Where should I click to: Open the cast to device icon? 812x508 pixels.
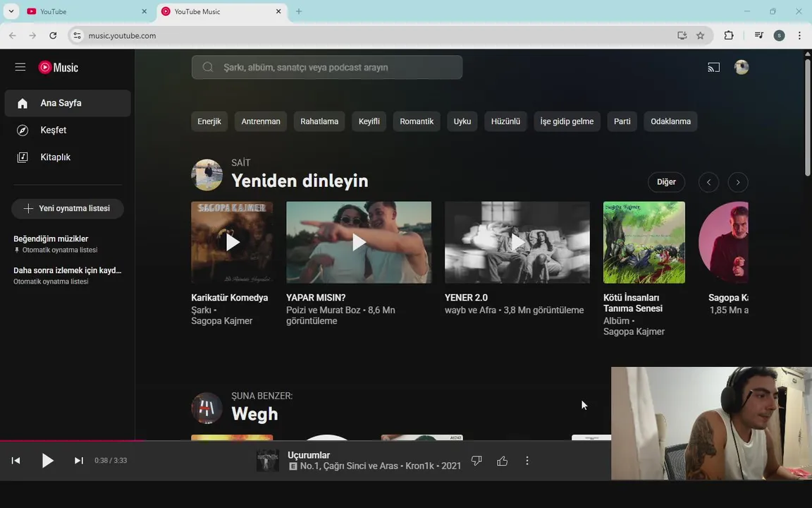713,68
